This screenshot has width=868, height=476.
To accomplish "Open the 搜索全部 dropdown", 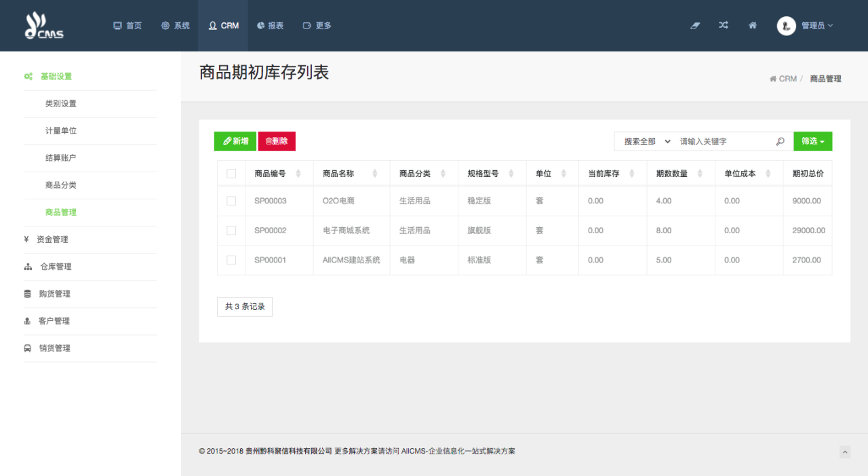I will (x=646, y=142).
